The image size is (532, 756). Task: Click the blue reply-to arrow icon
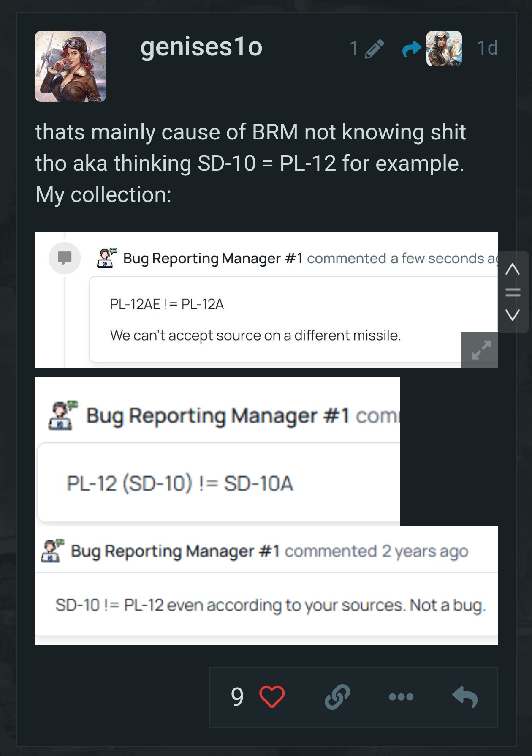click(x=411, y=49)
